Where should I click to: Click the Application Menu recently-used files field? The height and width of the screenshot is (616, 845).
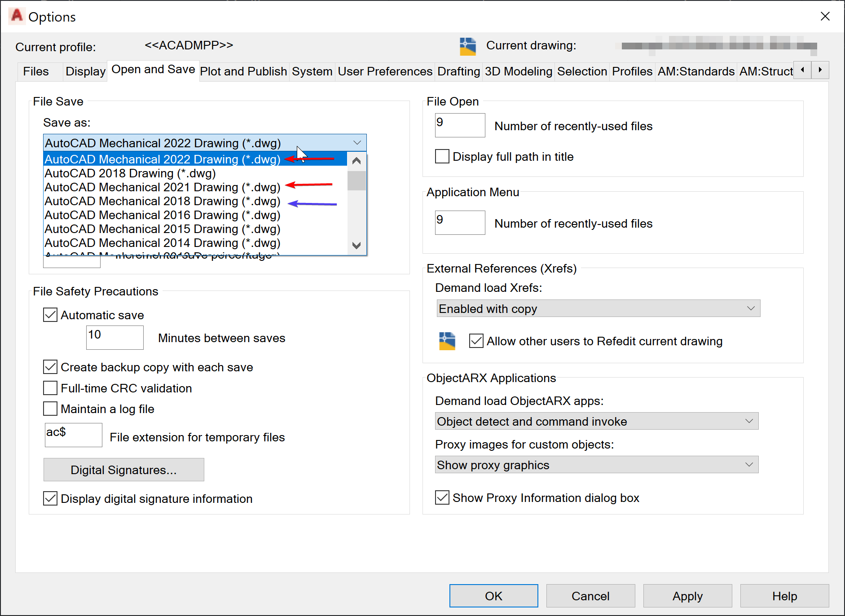click(460, 222)
